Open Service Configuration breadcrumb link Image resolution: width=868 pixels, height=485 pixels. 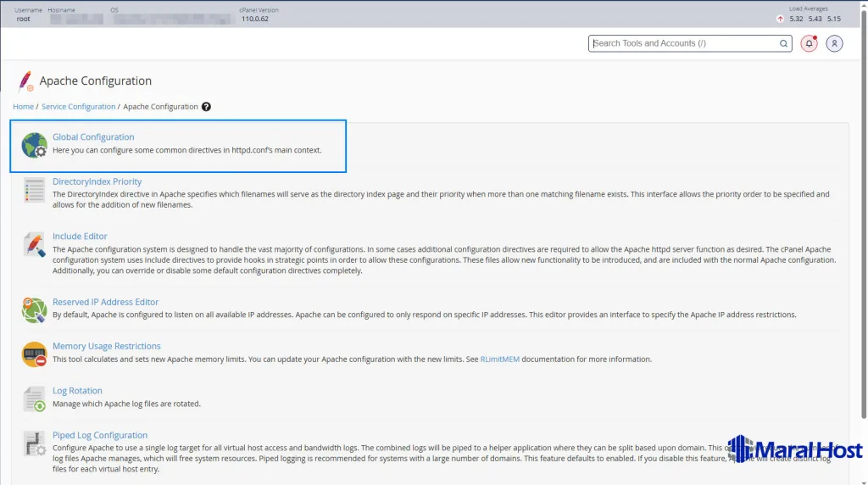[78, 107]
